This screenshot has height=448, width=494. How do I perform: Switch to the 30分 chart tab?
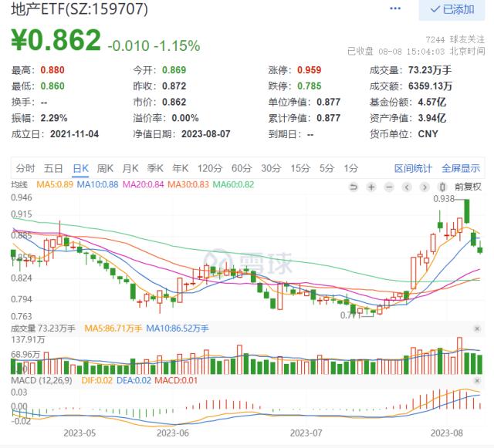(271, 168)
